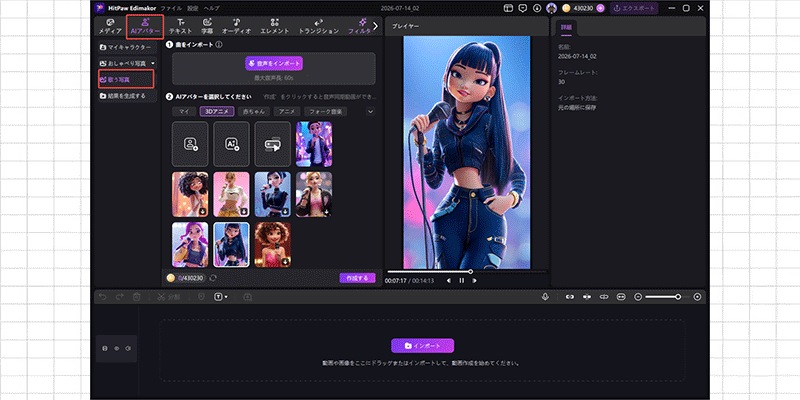Select 歌う写真 in the sidebar

coord(126,80)
